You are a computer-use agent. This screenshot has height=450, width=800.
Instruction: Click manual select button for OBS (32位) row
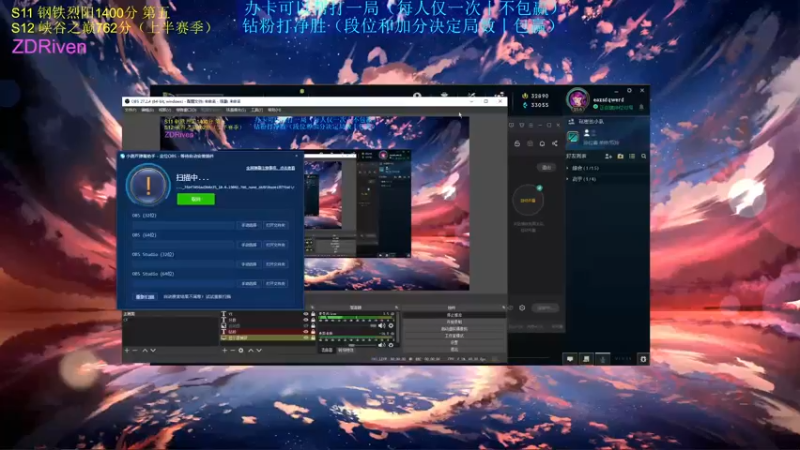tap(249, 225)
